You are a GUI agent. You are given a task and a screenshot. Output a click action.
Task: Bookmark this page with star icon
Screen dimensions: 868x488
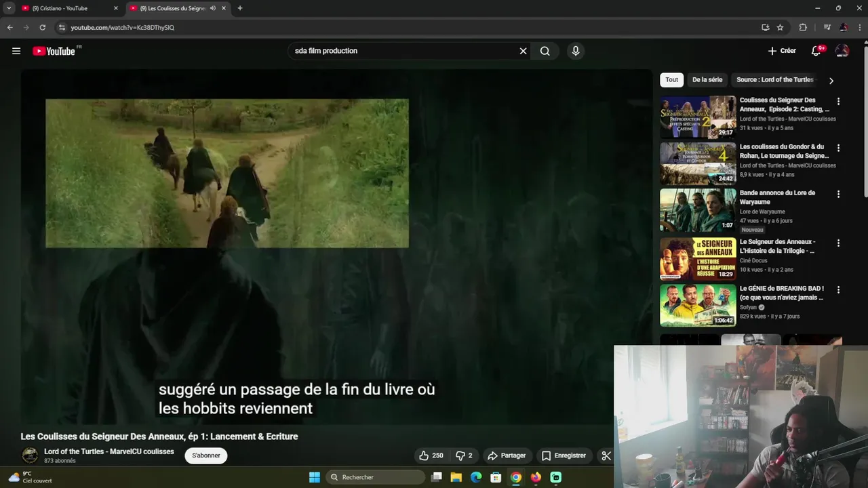pyautogui.click(x=780, y=28)
